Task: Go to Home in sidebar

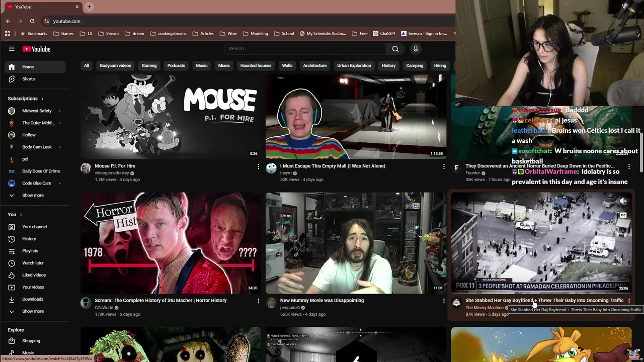Action: [x=35, y=67]
